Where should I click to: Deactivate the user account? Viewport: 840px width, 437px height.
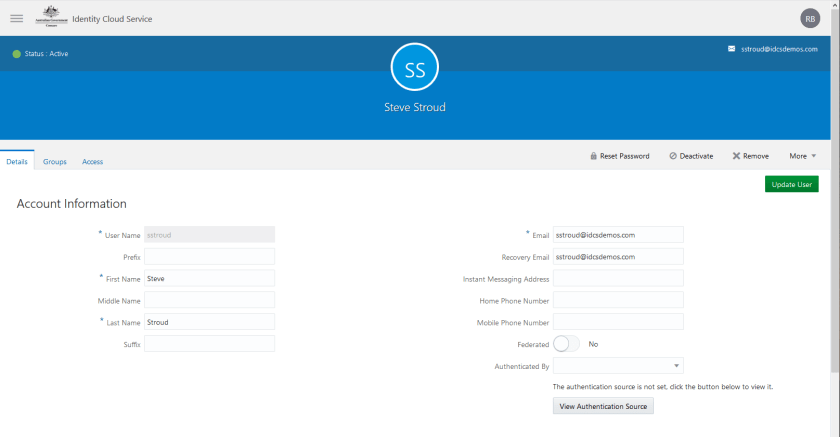[691, 156]
